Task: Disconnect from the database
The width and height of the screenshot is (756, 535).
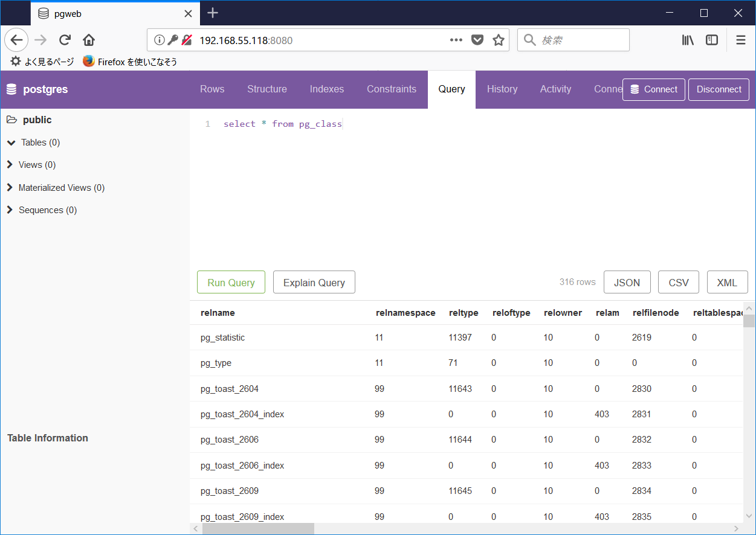Action: [719, 89]
